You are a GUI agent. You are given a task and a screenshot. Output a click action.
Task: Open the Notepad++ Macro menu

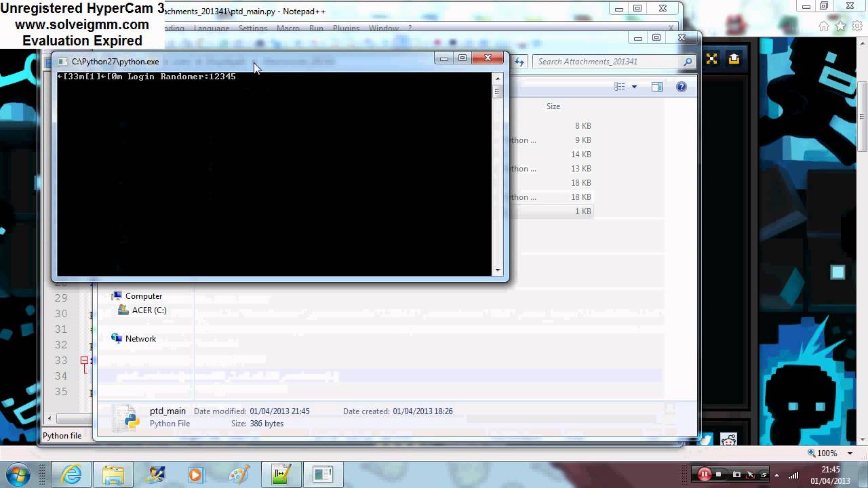coord(288,28)
